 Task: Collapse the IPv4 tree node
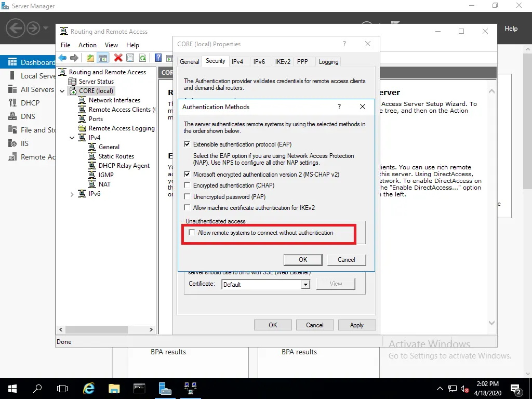click(x=72, y=138)
